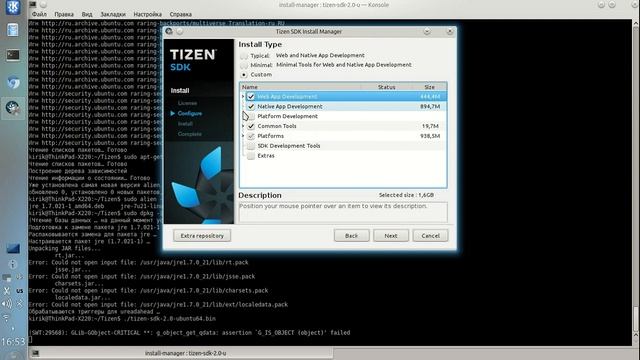This screenshot has height=360, width=640.
Task: Click the Size column header
Action: click(429, 87)
